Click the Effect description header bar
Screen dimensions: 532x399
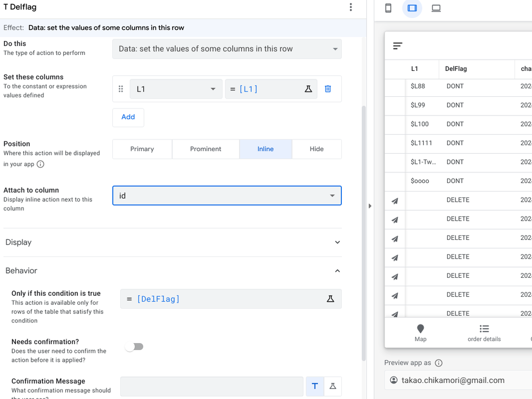(183, 28)
